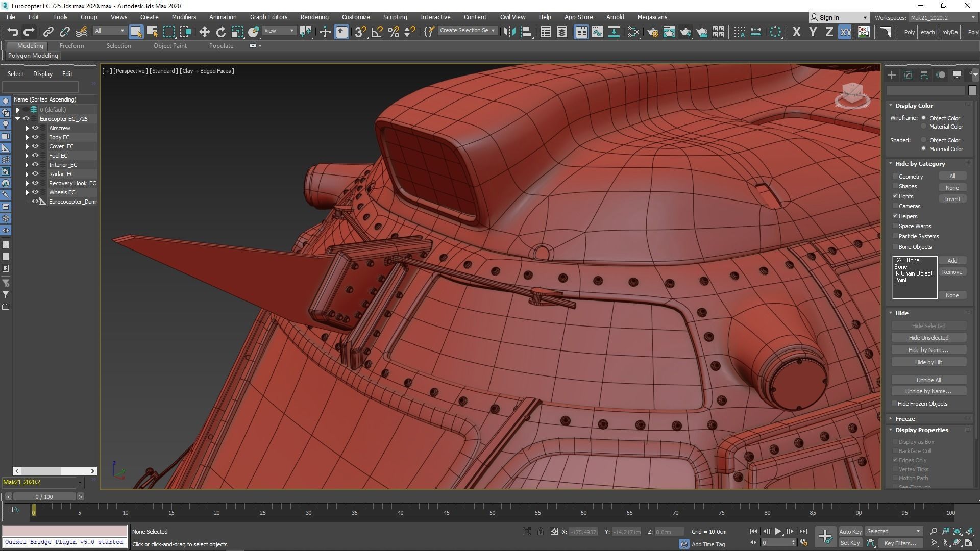Open the Mirror tool
The image size is (980, 551).
[509, 32]
